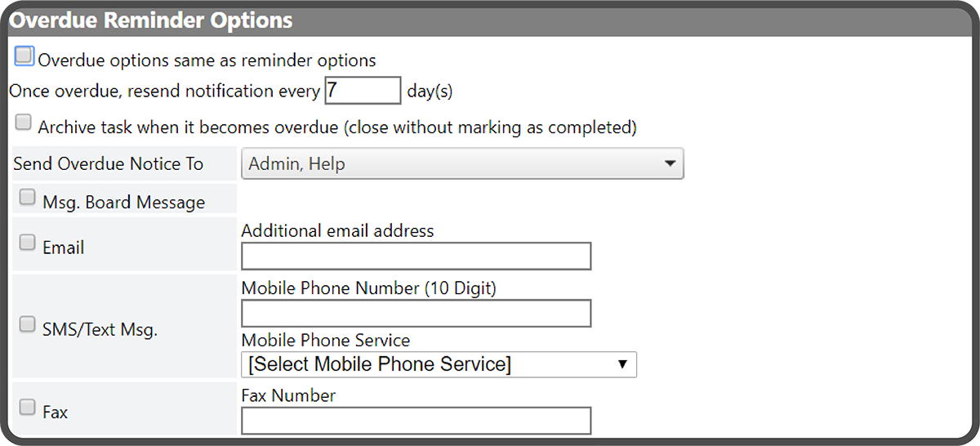Click the Mobile Phone Service label
The width and height of the screenshot is (980, 446).
point(325,340)
